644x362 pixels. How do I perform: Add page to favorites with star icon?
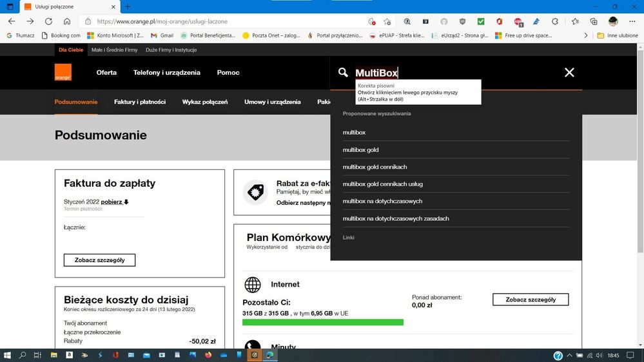(387, 21)
